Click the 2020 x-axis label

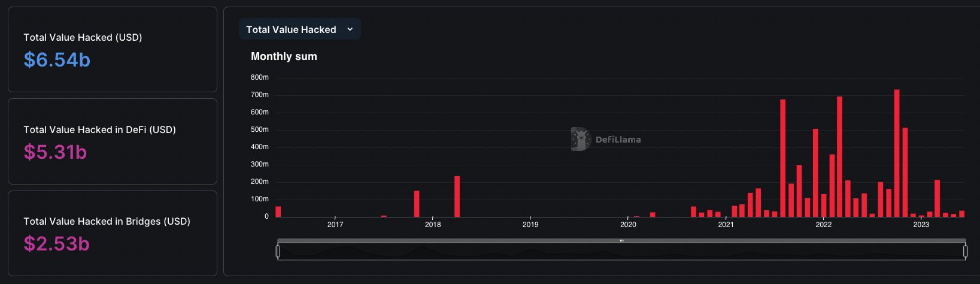pyautogui.click(x=628, y=225)
